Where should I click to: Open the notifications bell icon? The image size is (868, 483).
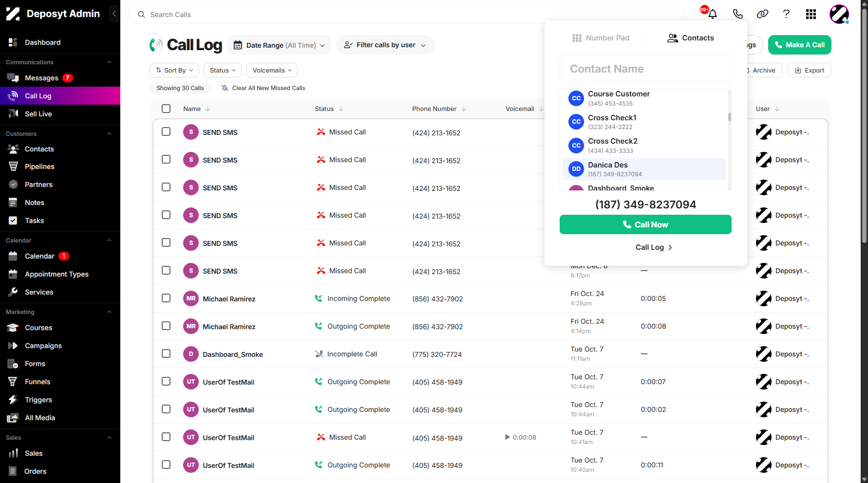click(x=712, y=14)
